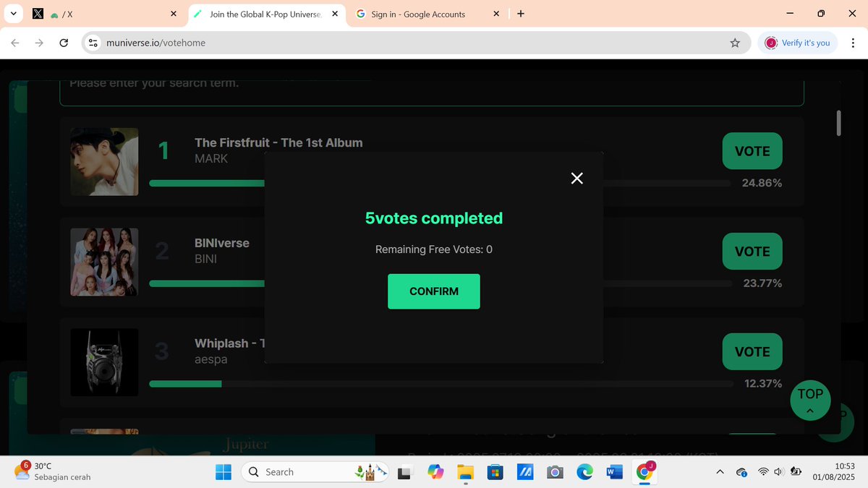Click the 23.77% percentage for BINI
This screenshot has height=488, width=868.
(x=762, y=283)
